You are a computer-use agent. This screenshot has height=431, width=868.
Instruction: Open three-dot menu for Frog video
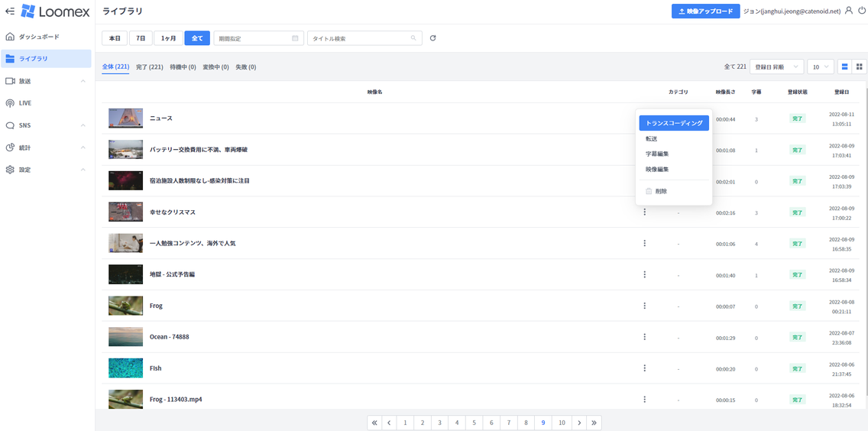tap(644, 306)
